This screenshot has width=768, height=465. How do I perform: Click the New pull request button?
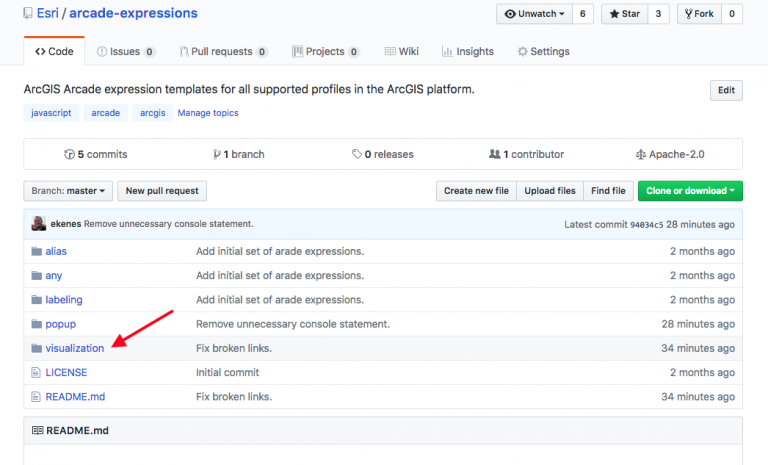(162, 191)
